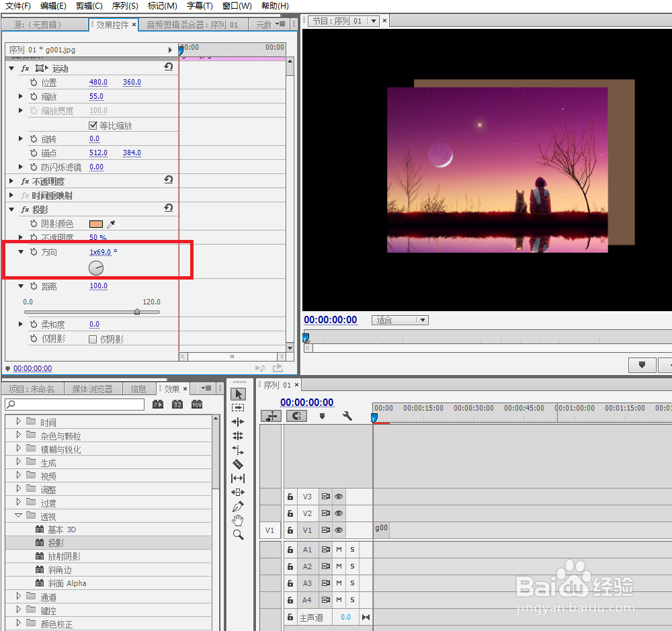Reset the Opacity (不透明度) effect
The image size is (672, 631).
pos(169,179)
